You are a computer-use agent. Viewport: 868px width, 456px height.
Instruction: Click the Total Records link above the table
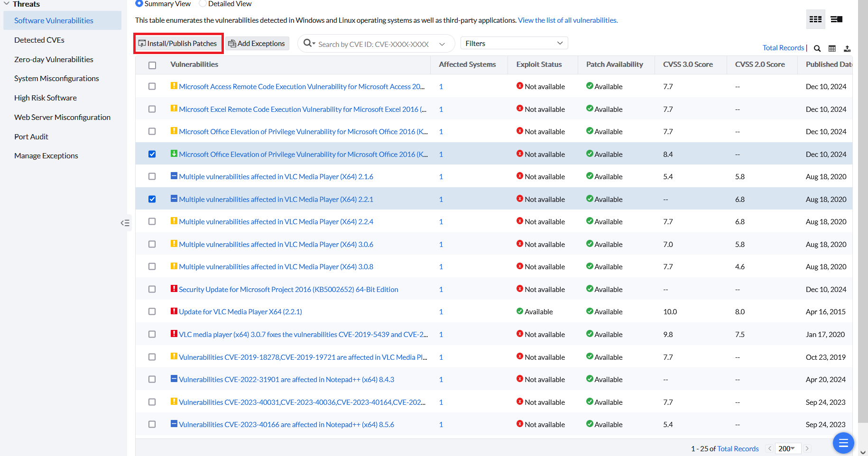[783, 48]
